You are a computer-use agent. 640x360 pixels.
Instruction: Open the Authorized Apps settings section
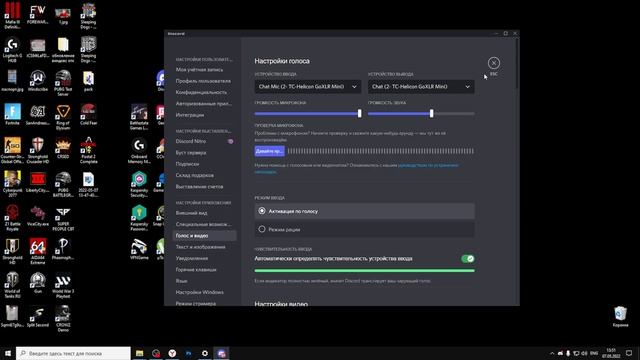pyautogui.click(x=203, y=104)
